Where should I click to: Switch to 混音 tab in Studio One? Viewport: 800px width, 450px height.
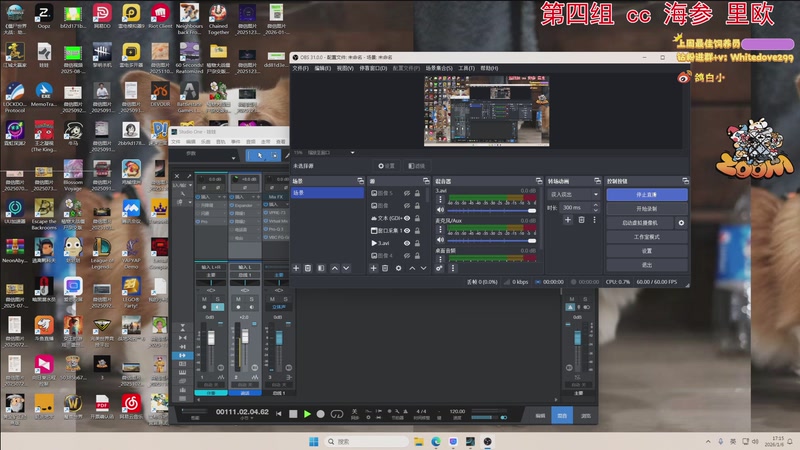tap(562, 416)
